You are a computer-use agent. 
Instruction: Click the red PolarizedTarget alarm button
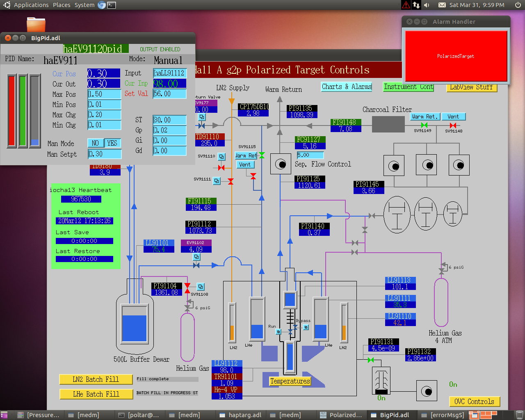tap(456, 56)
